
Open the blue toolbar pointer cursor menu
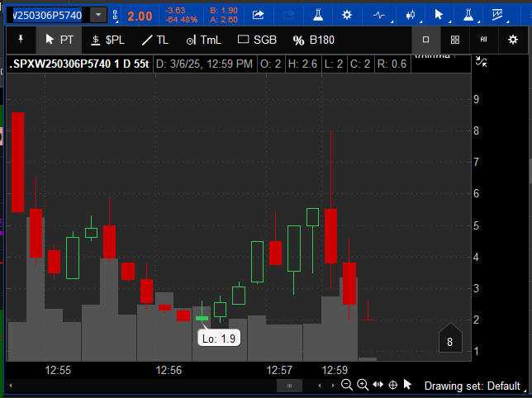[439, 15]
